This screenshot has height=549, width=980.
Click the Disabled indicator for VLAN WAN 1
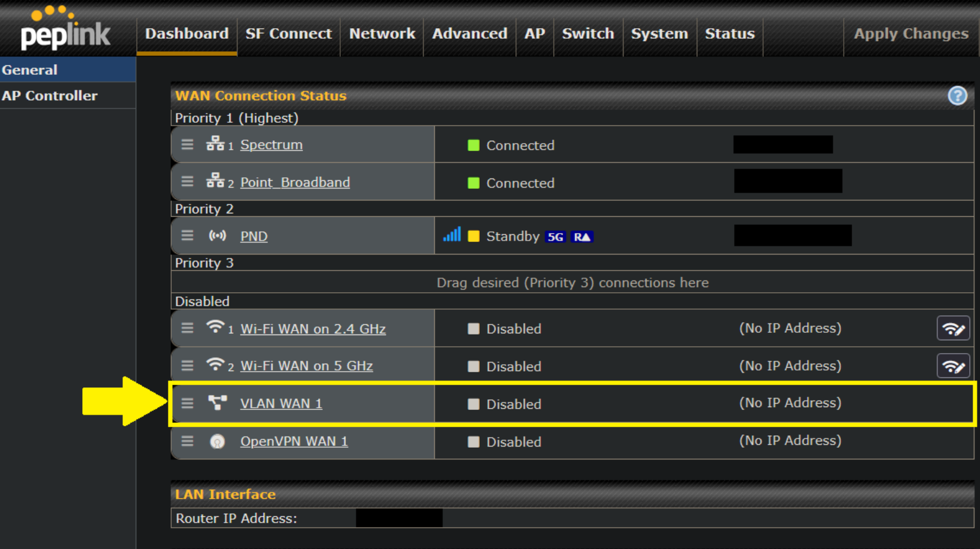pyautogui.click(x=474, y=404)
